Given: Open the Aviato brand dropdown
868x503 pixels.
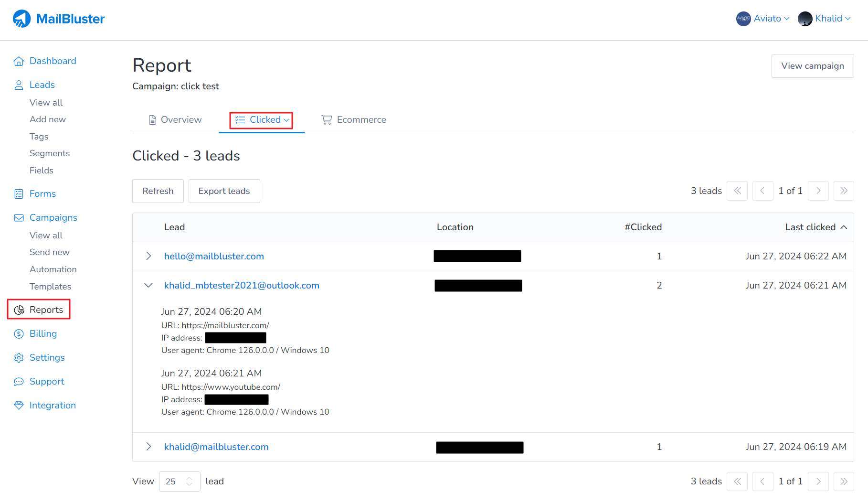Looking at the screenshot, I should coord(762,19).
